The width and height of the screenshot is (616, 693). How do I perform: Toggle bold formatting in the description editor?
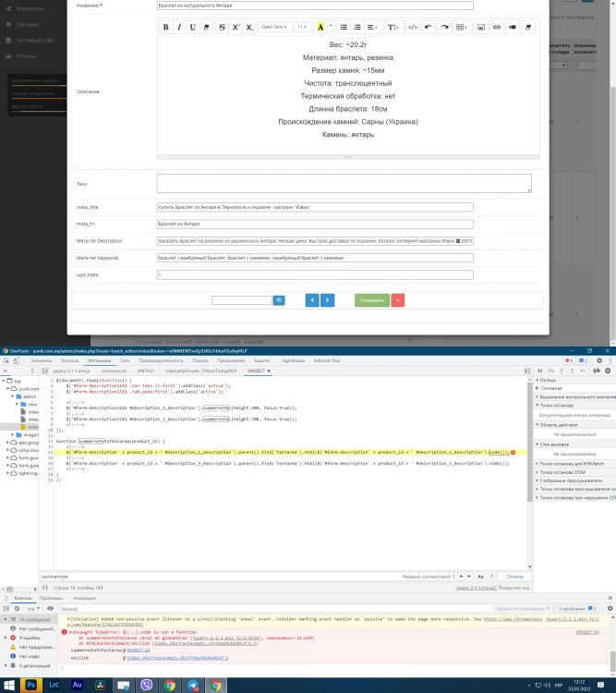pyautogui.click(x=167, y=28)
